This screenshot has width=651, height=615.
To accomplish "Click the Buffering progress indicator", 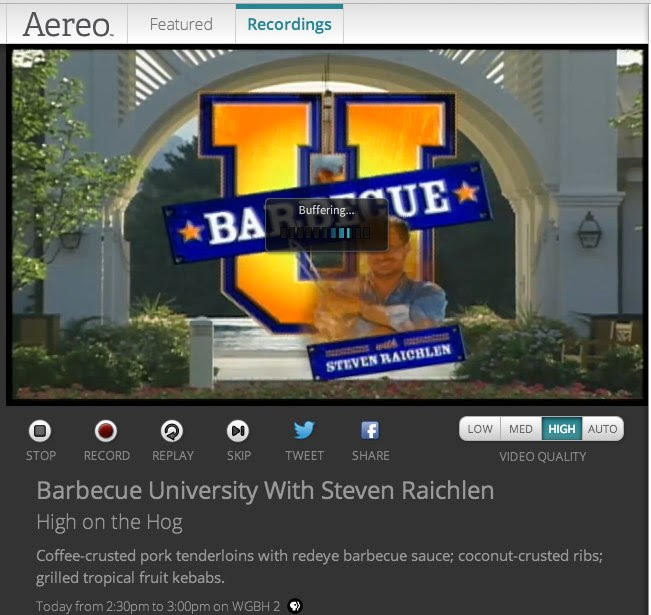I will click(x=326, y=233).
